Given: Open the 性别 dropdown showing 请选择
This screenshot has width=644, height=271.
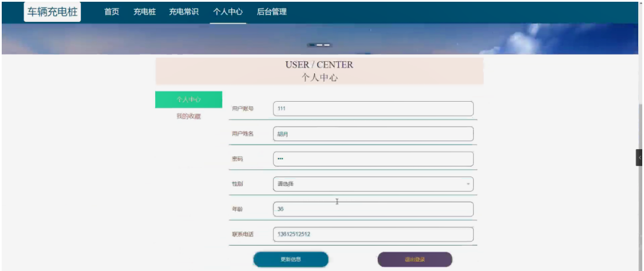Looking at the screenshot, I should (373, 184).
